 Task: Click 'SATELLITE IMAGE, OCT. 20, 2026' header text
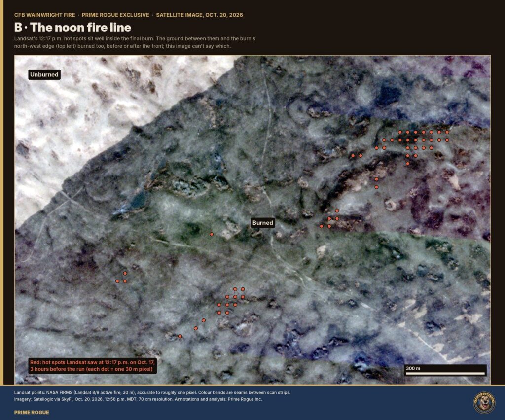pos(199,15)
